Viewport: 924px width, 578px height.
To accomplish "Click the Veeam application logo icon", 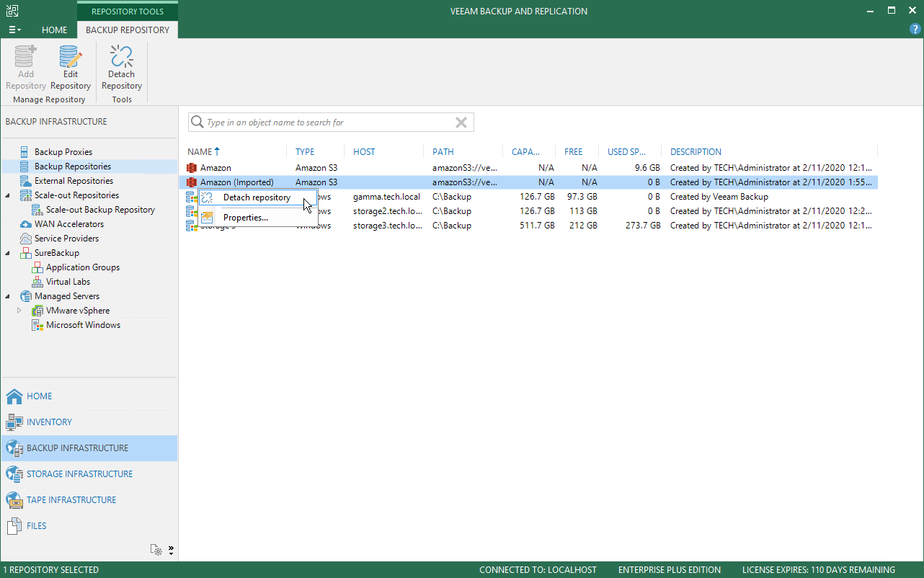I will pos(12,11).
